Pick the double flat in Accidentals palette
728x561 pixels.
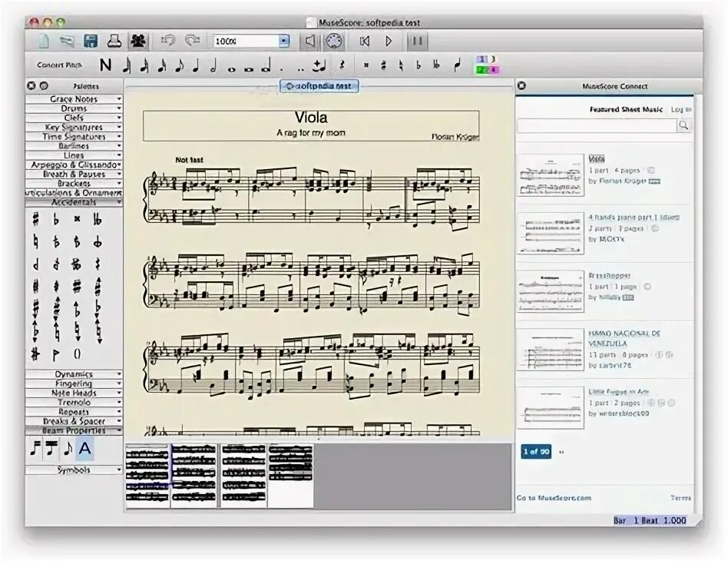coord(98,219)
